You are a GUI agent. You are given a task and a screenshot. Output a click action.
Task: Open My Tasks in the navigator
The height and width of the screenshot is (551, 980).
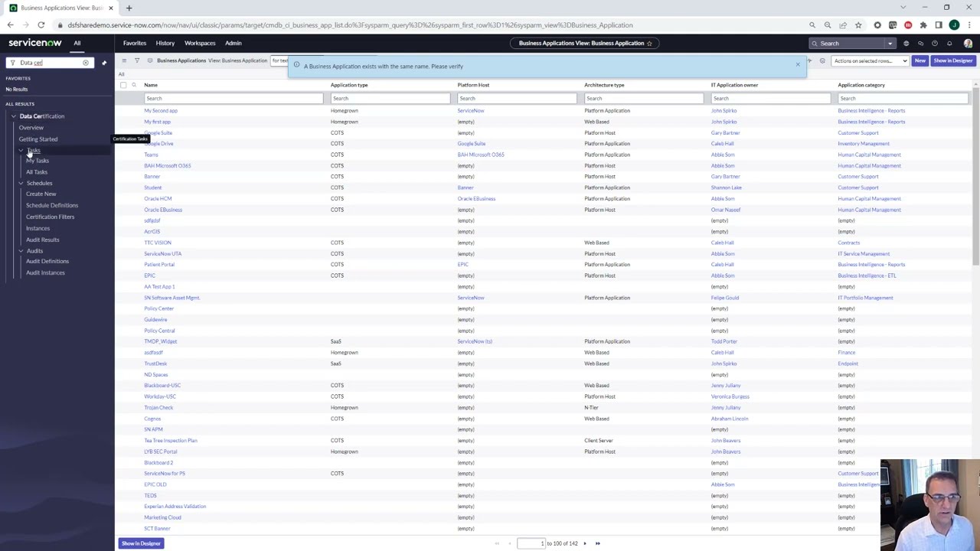(x=37, y=161)
